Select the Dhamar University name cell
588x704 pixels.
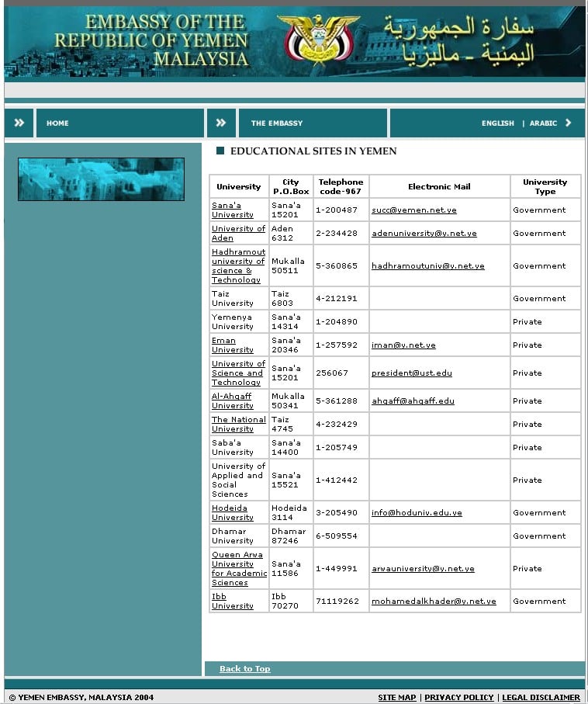point(239,536)
